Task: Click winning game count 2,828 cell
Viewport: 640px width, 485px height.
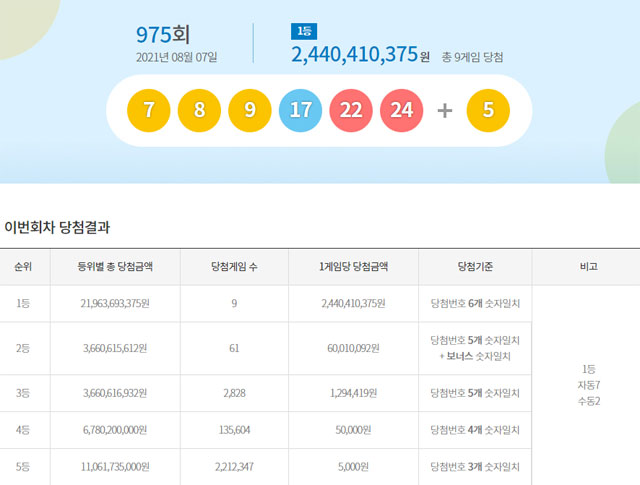Action: point(234,393)
